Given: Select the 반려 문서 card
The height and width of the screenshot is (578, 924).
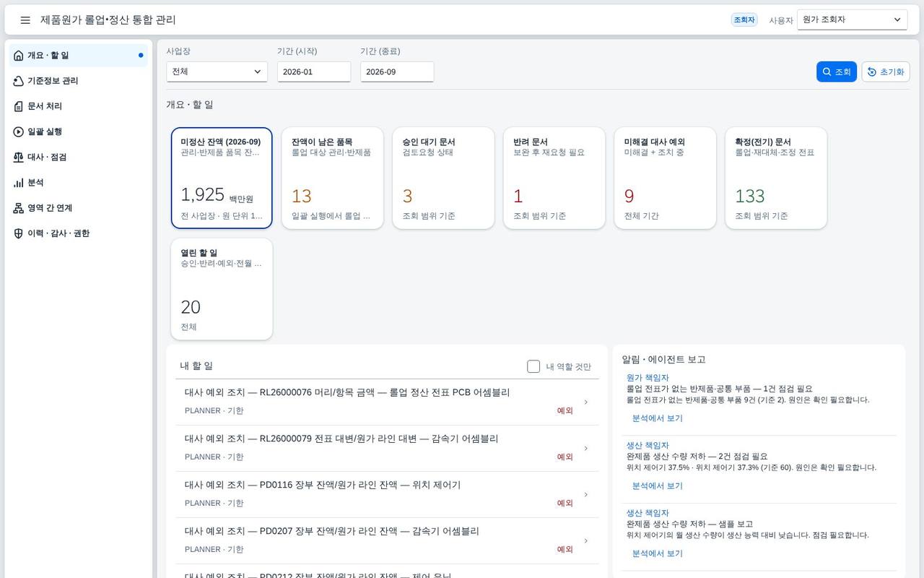Looking at the screenshot, I should [554, 178].
